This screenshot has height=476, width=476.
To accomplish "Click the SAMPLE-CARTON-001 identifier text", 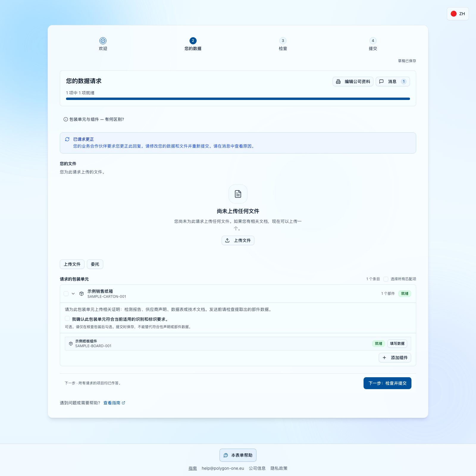I will pyautogui.click(x=107, y=297).
